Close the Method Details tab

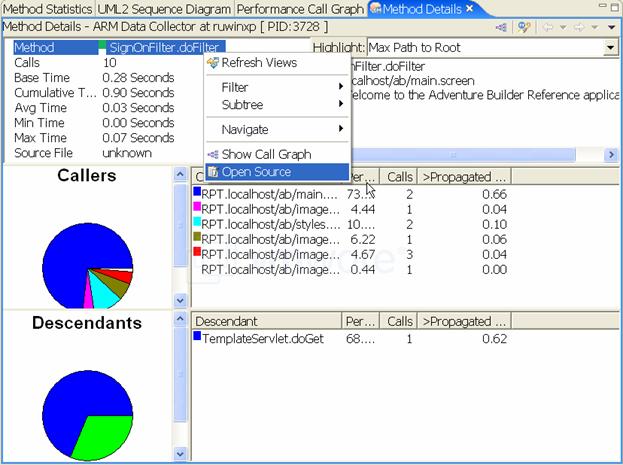470,8
